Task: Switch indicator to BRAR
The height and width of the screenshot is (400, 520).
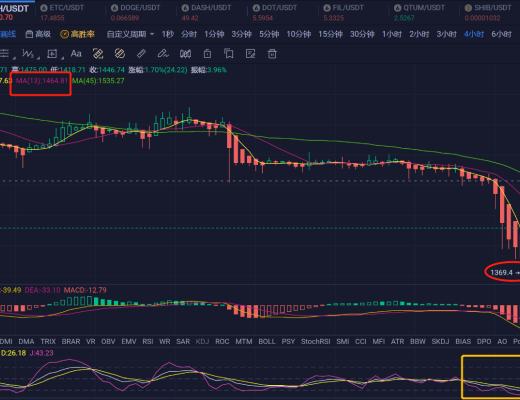Action: [71, 342]
